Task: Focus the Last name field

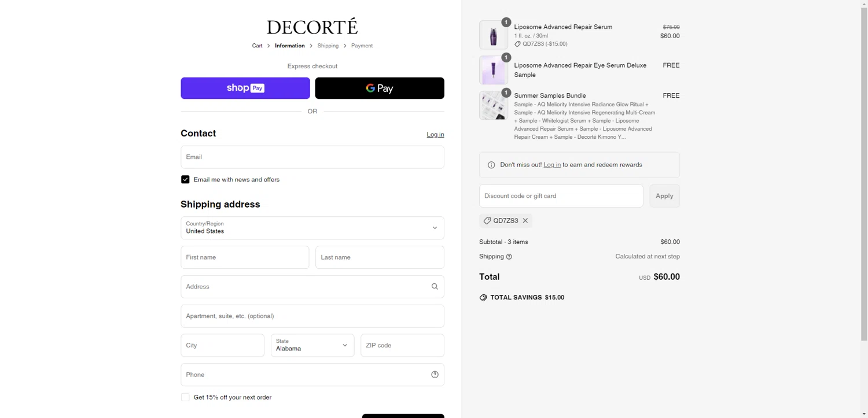Action: [380, 257]
